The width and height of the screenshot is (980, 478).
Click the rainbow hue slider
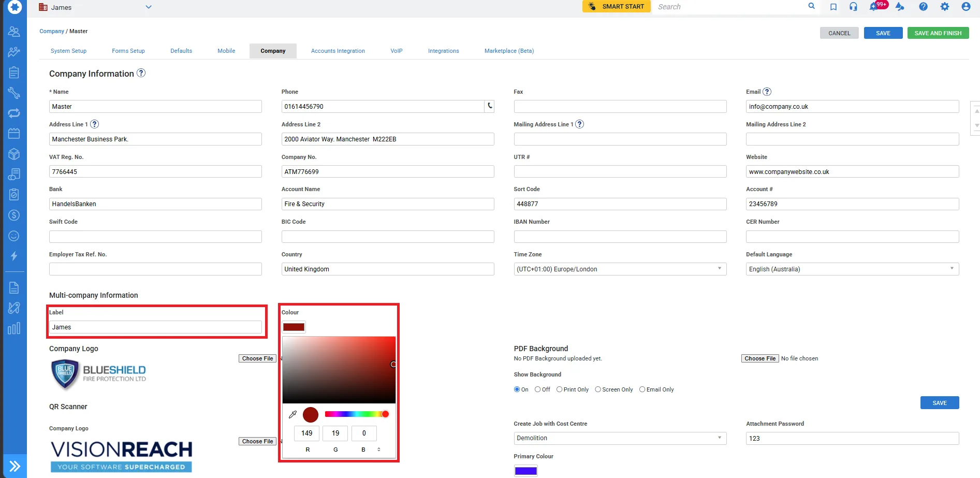pyautogui.click(x=357, y=414)
